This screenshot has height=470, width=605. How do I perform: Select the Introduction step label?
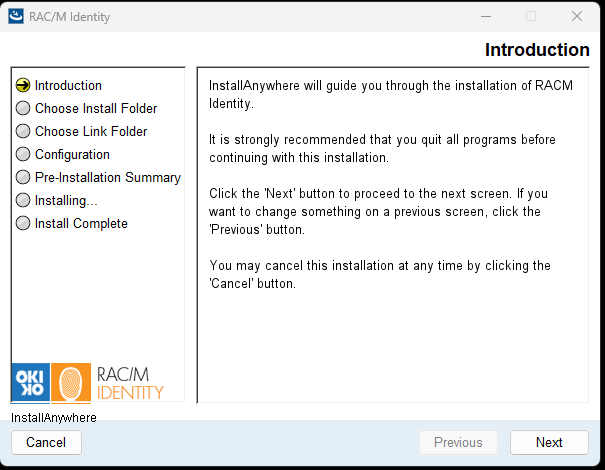[x=68, y=86]
